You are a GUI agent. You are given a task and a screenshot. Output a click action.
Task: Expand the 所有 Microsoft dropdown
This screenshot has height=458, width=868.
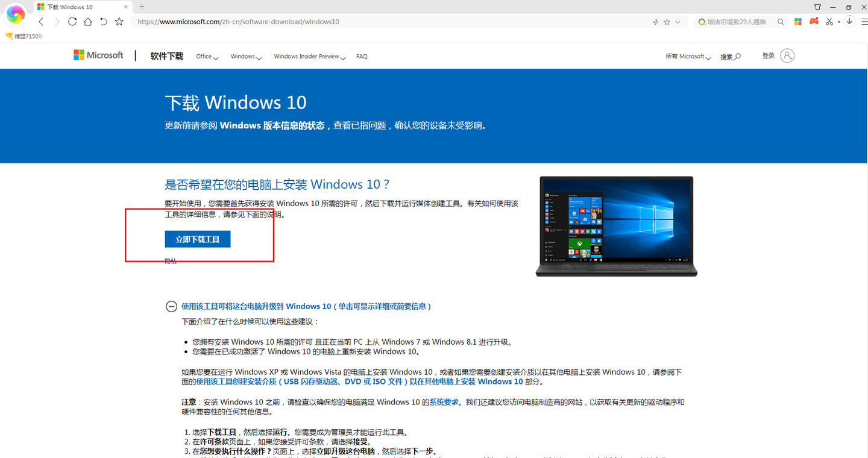tap(688, 57)
